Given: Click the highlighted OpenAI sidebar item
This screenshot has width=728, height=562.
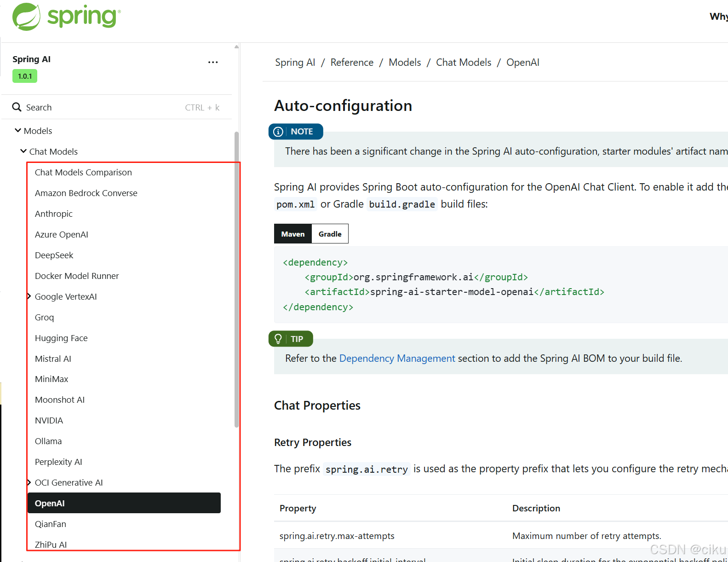Looking at the screenshot, I should [x=124, y=503].
